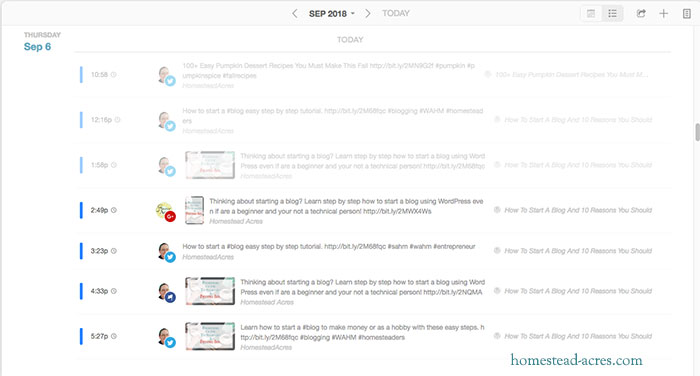Click the clock icon next to 12:16p

coord(117,120)
